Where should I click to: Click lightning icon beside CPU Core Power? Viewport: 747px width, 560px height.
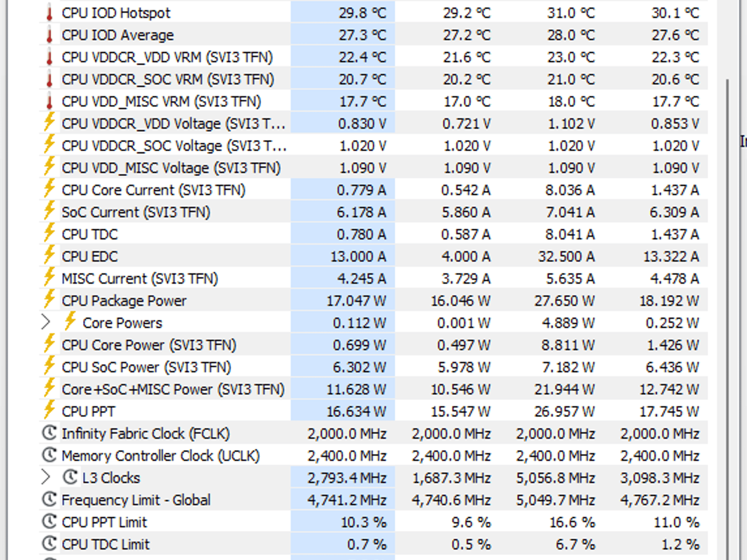coord(49,343)
